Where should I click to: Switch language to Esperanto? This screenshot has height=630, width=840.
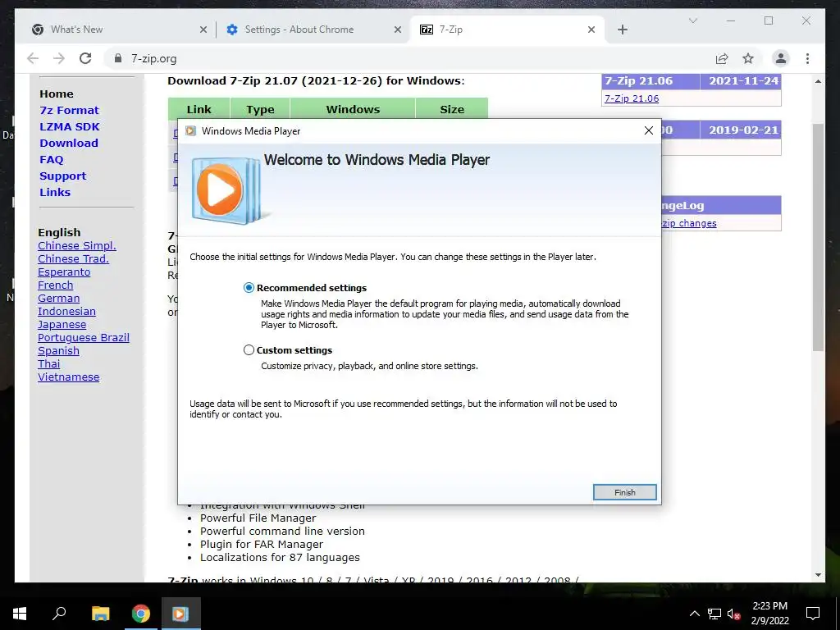coord(64,272)
